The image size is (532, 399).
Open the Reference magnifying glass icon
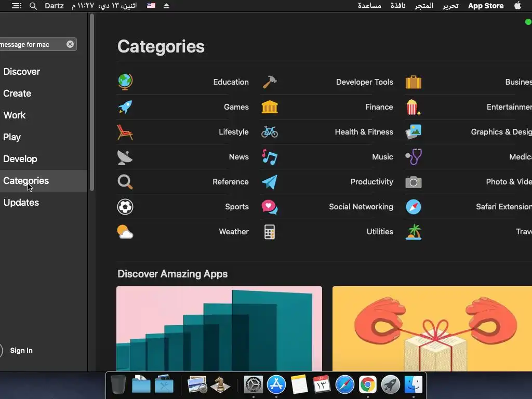click(x=125, y=182)
